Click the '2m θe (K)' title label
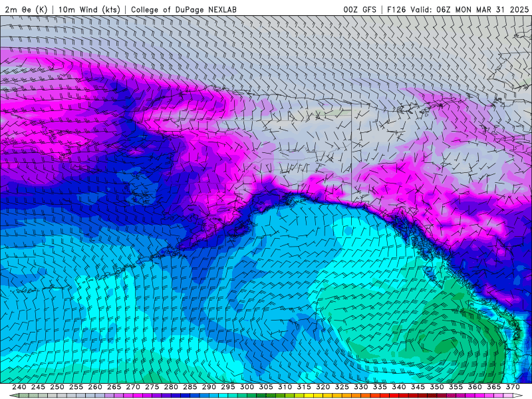Viewport: 532px width, 399px height. point(26,9)
